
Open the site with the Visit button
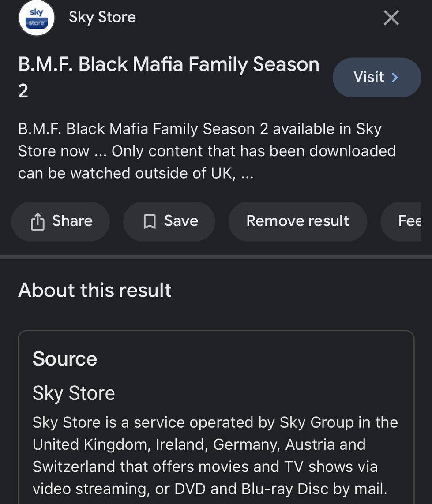click(x=377, y=78)
